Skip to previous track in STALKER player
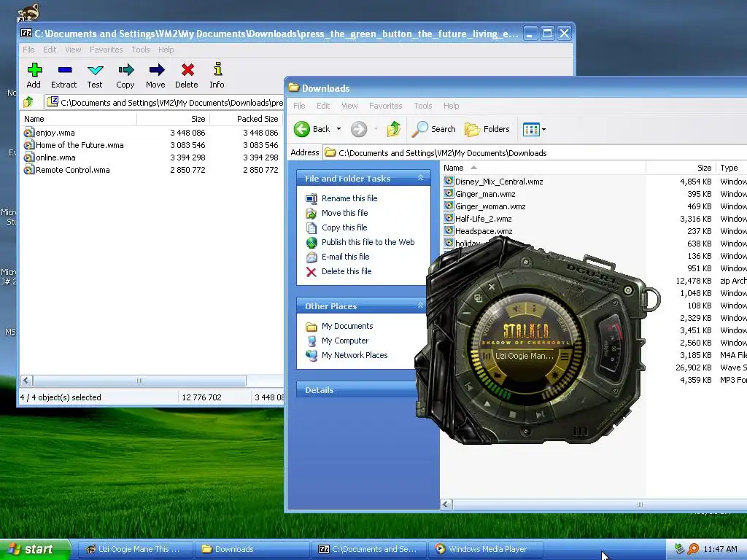The width and height of the screenshot is (747, 560). (x=468, y=385)
